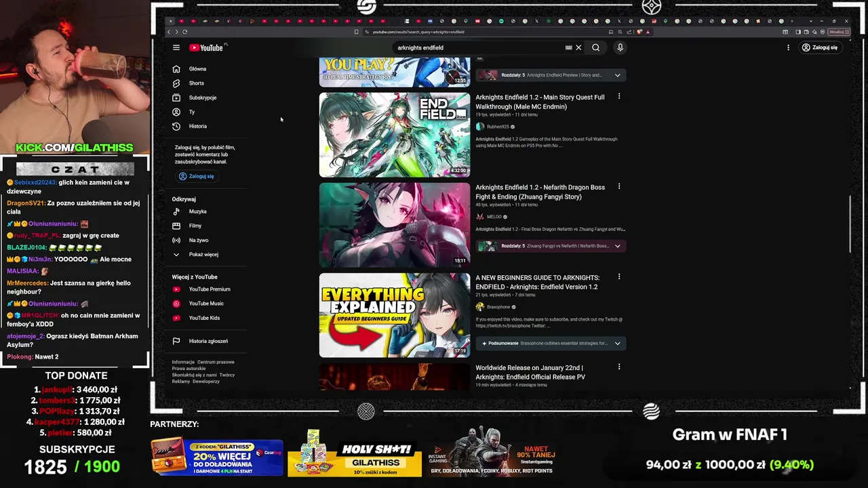Click the Braxophone channel avatar
Image resolution: width=868 pixels, height=488 pixels.
480,307
